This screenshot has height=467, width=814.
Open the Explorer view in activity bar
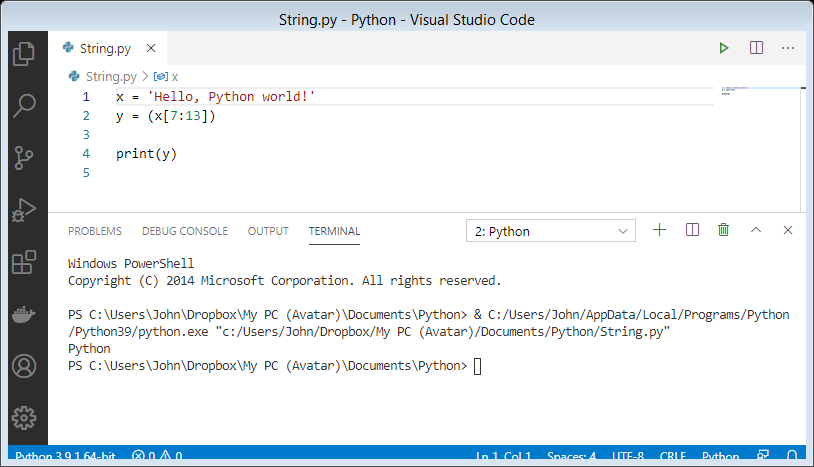point(24,54)
